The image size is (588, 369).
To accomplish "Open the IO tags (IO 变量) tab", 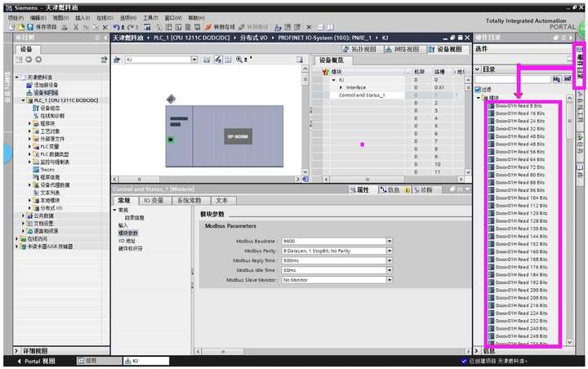I will point(154,201).
